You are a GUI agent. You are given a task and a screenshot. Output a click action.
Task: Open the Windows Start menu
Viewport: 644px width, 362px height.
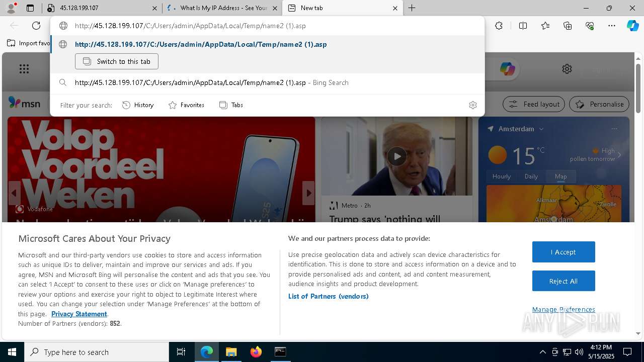(12, 352)
